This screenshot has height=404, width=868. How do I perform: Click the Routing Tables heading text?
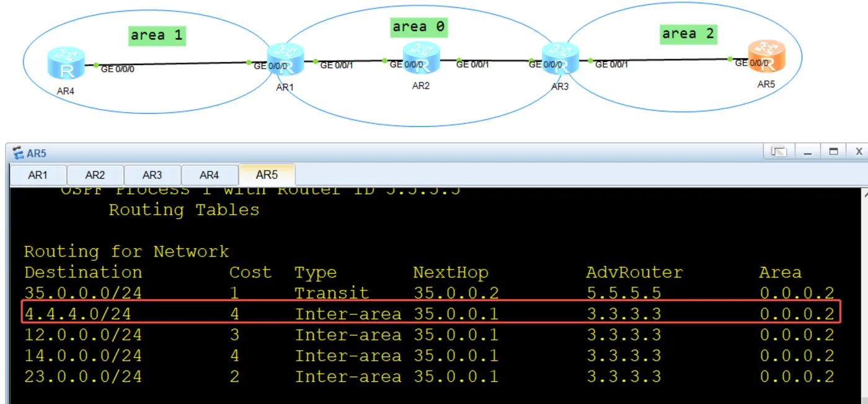(x=184, y=210)
